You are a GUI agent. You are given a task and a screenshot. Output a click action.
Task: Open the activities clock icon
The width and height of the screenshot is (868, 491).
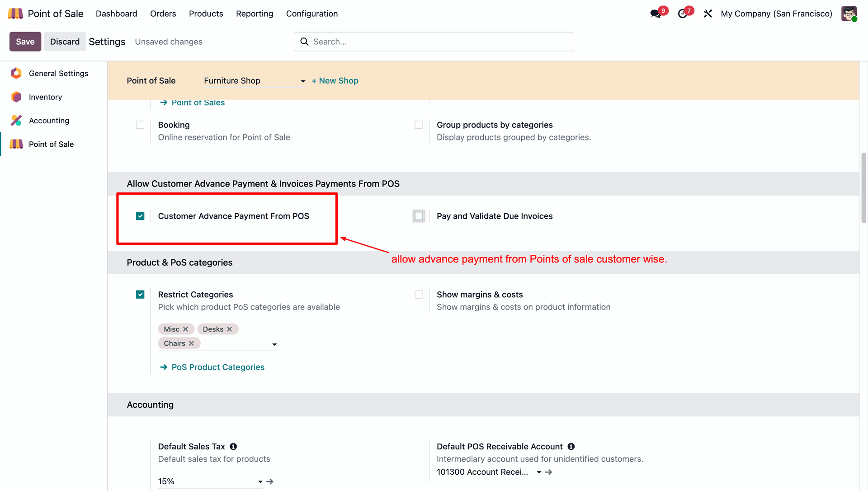pos(683,14)
